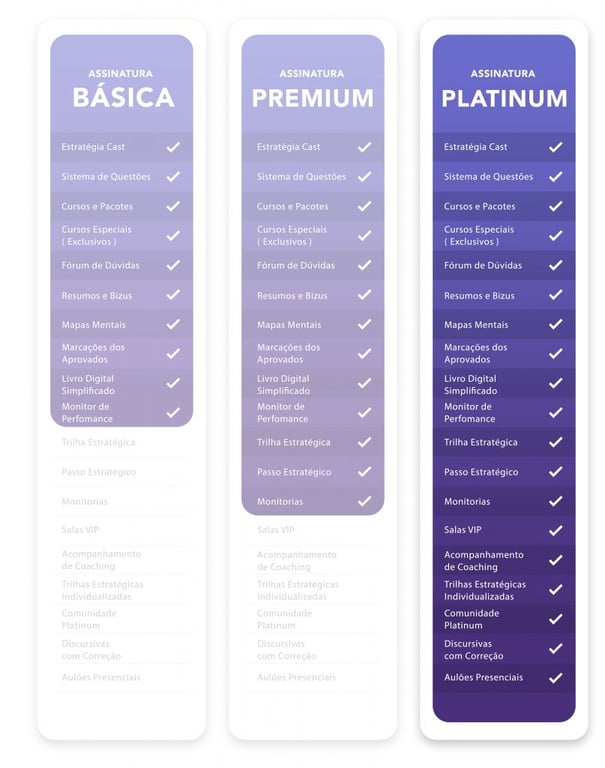Click the Platinum plan Salas VIP checkmark
The height and width of the screenshot is (768, 605).
click(555, 530)
